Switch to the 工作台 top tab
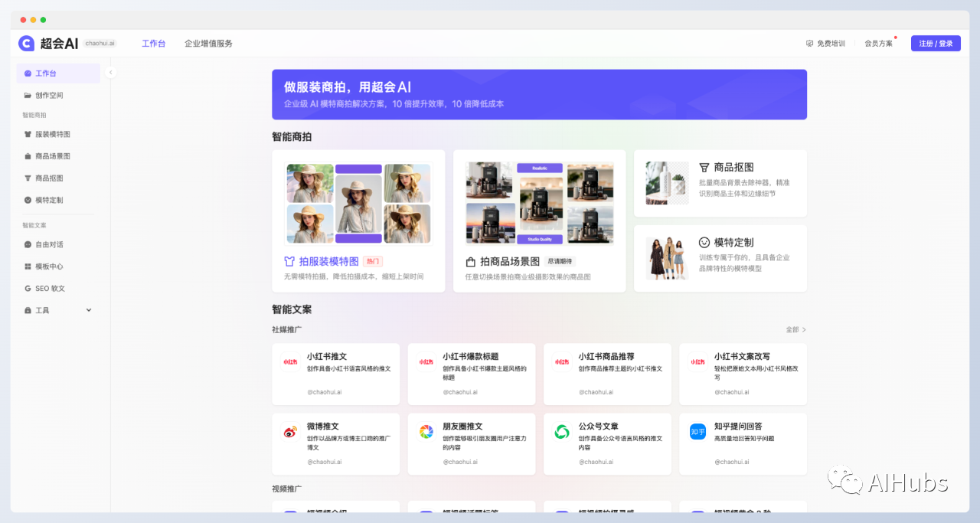 153,44
